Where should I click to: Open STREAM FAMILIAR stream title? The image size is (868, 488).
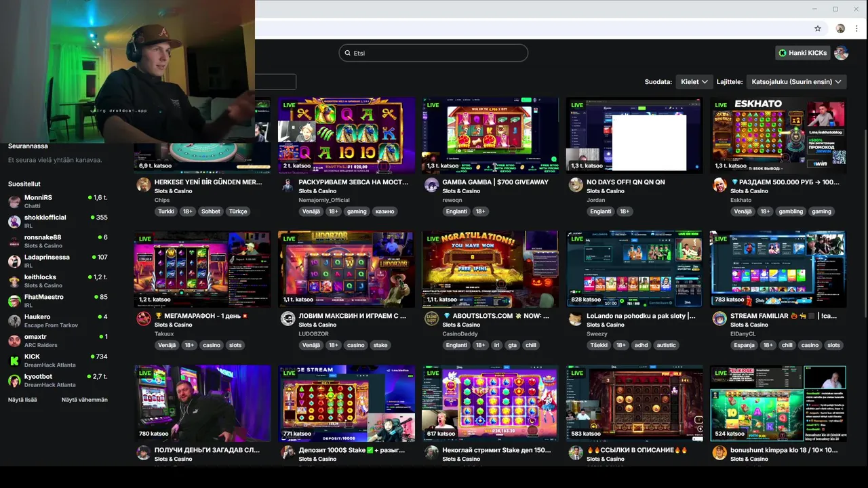783,316
